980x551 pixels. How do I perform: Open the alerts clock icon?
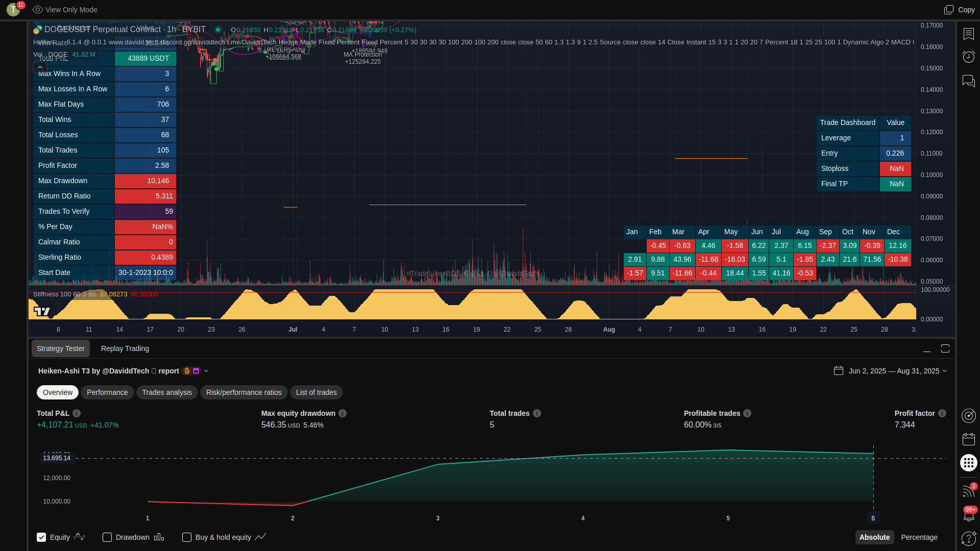[968, 57]
